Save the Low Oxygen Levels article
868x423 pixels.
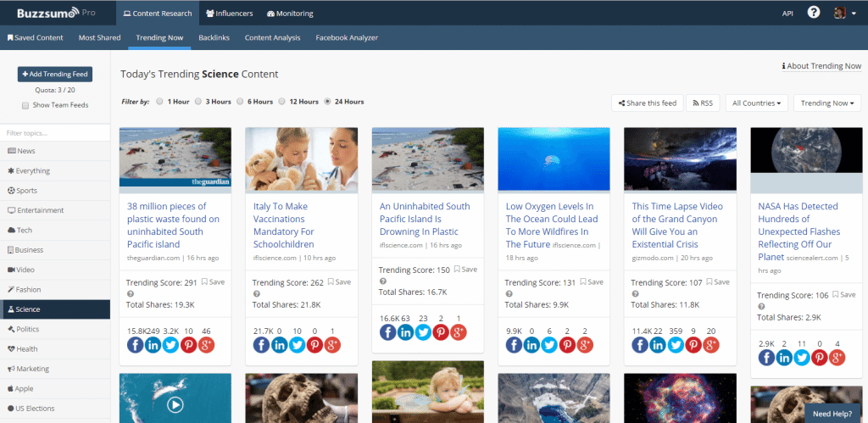pyautogui.click(x=592, y=281)
